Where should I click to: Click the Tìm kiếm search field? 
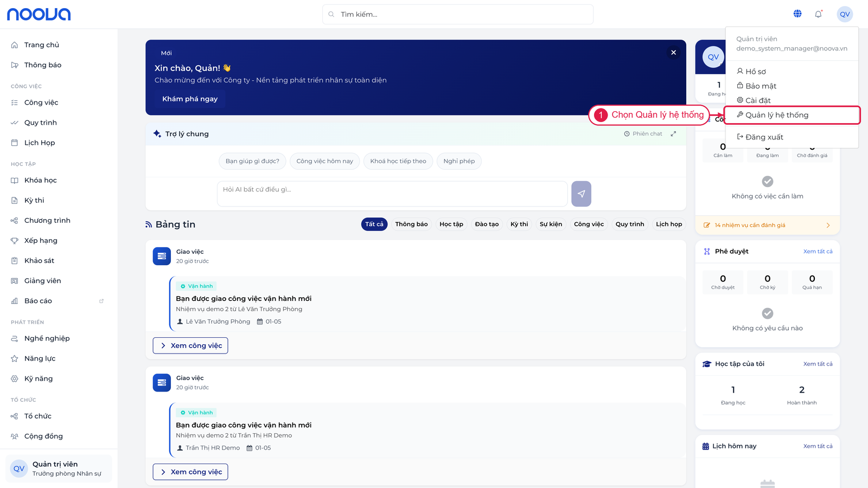pos(457,14)
